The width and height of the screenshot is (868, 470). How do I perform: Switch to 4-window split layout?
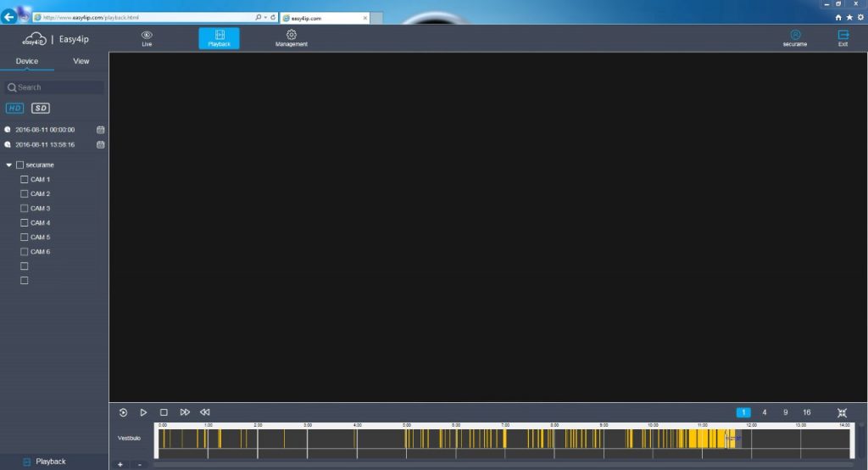(765, 412)
